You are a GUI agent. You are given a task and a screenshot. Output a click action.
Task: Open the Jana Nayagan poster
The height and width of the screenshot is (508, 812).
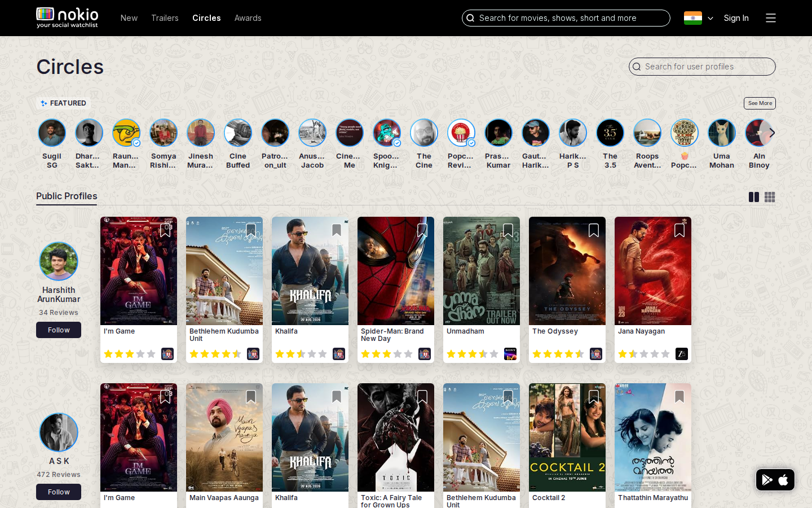click(x=653, y=271)
